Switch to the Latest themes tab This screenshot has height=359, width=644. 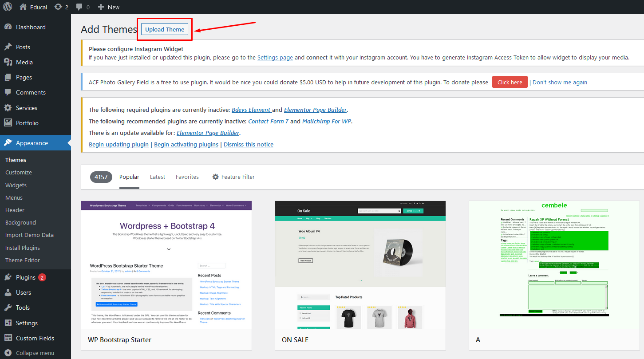point(158,177)
